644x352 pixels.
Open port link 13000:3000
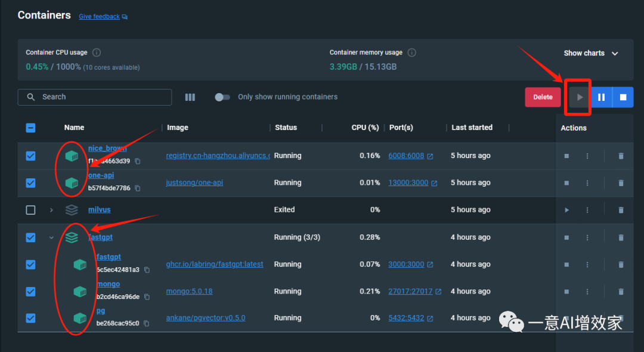coord(408,183)
